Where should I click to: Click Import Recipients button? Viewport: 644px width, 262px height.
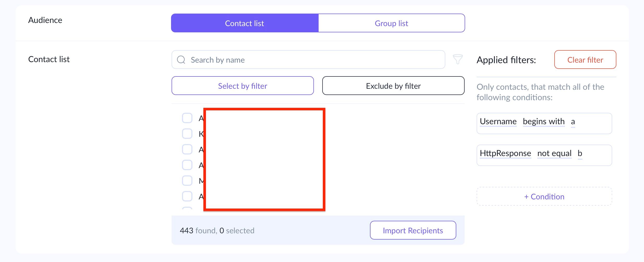coord(413,230)
